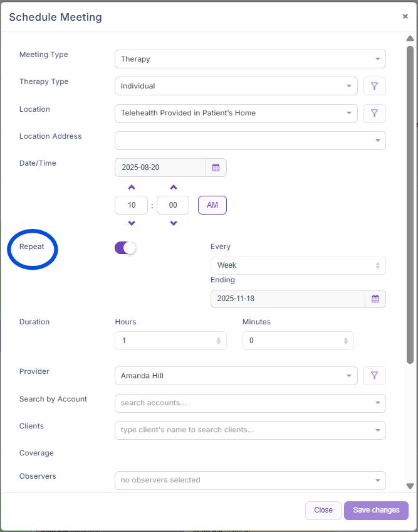The image size is (418, 532).
Task: Open the calendar picker for Date/Time
Action: [216, 168]
